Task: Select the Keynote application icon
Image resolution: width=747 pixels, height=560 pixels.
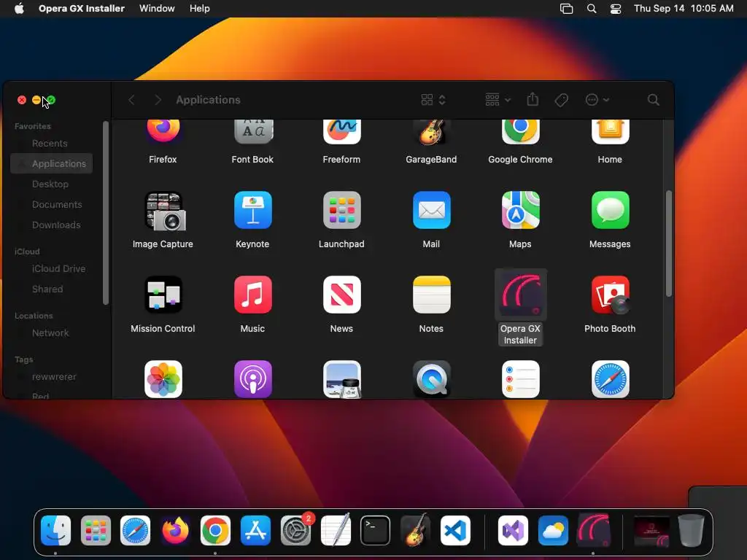Action: (x=253, y=210)
